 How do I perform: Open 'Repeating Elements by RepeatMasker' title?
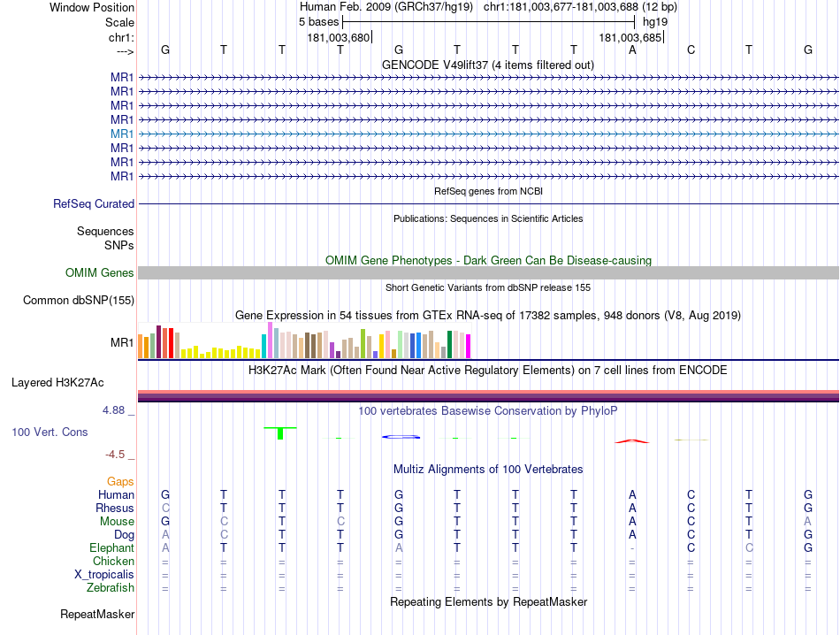[x=488, y=602]
